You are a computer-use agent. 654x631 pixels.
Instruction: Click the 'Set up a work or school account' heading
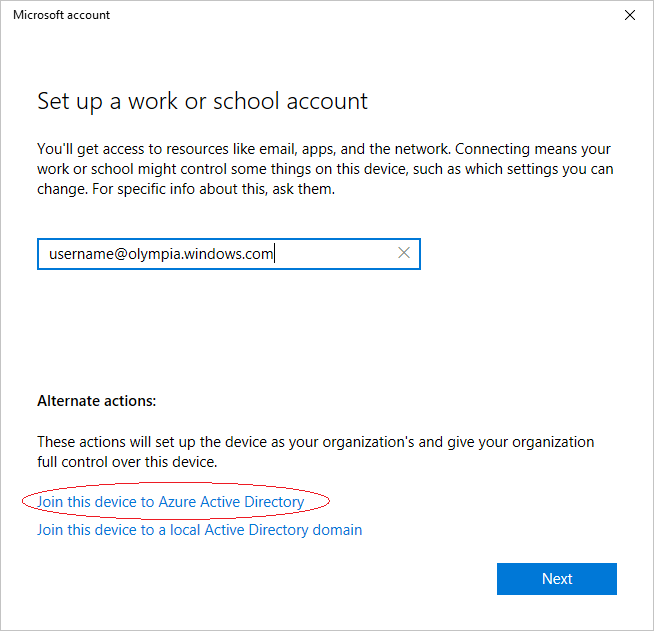click(202, 101)
